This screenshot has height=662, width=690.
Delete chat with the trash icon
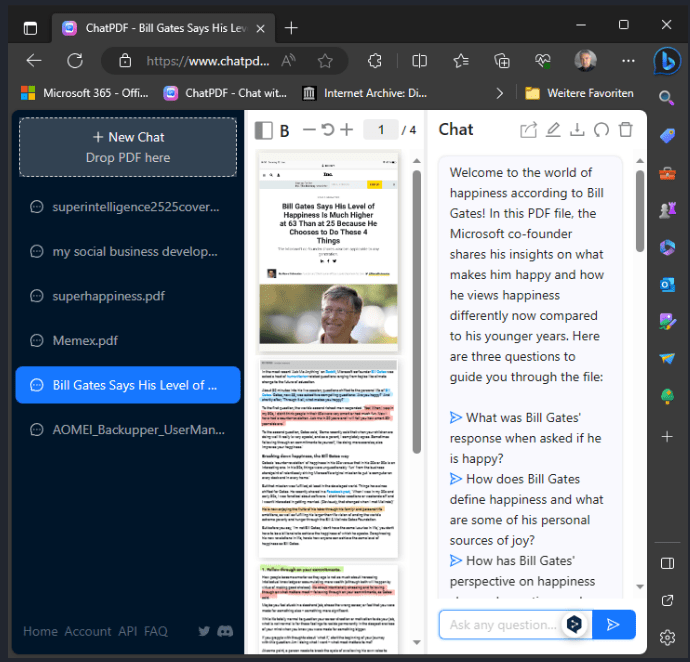point(626,129)
